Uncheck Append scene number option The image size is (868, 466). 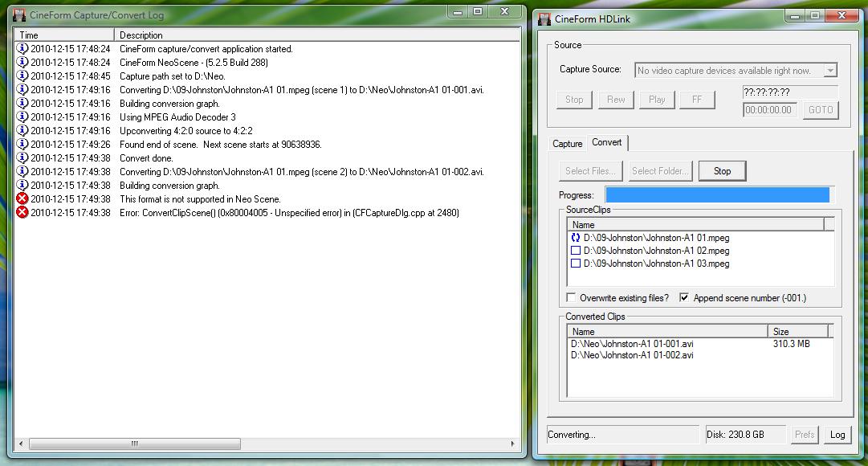pyautogui.click(x=684, y=297)
